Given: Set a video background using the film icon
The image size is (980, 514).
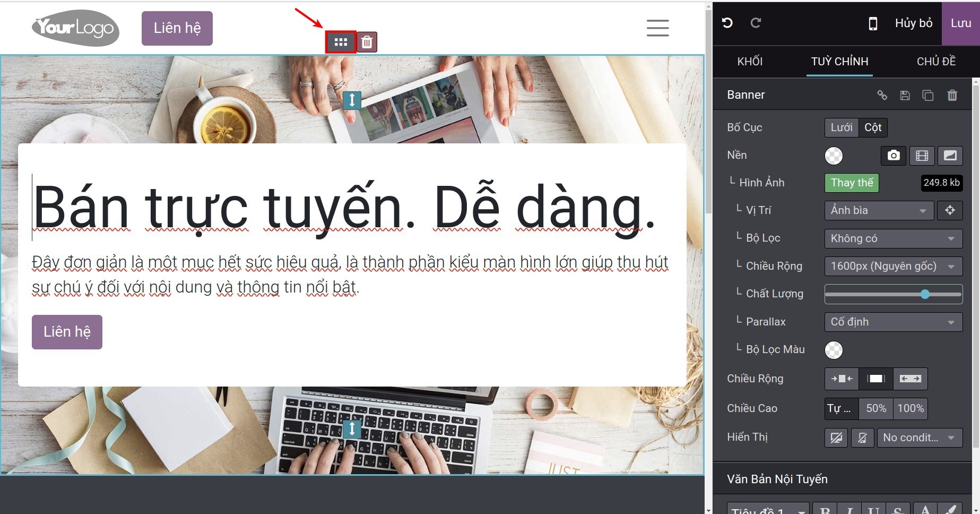Looking at the screenshot, I should [x=922, y=156].
